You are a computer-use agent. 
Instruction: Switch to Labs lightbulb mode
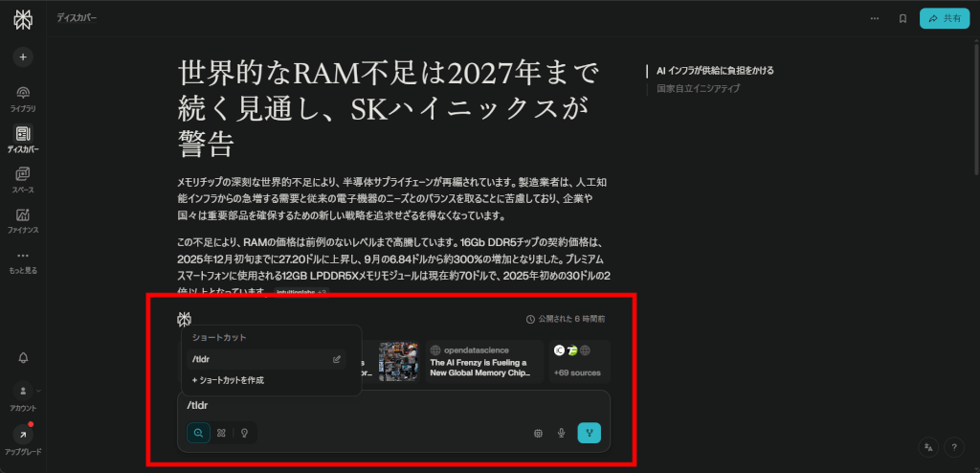(244, 433)
